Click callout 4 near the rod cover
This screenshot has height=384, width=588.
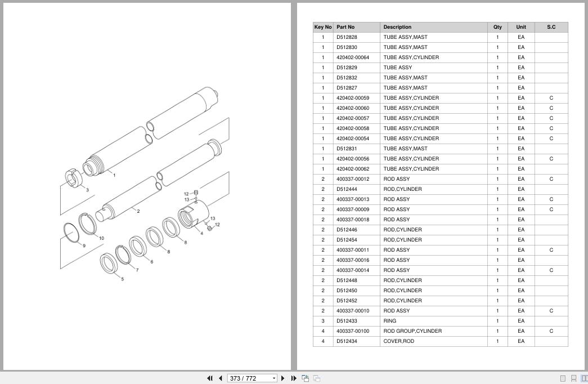pos(201,233)
